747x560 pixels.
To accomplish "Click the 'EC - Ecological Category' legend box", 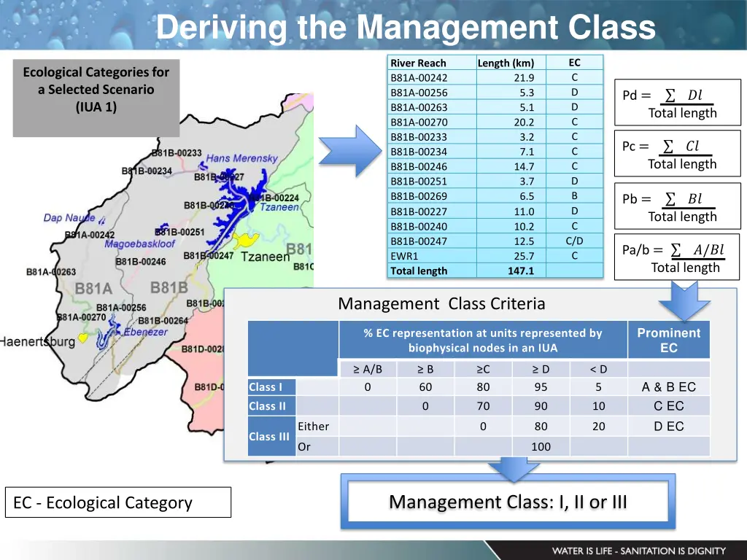I will click(118, 502).
